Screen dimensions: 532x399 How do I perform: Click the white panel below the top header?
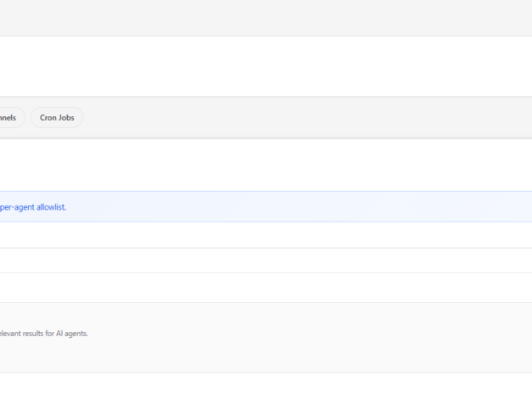tap(255, 66)
